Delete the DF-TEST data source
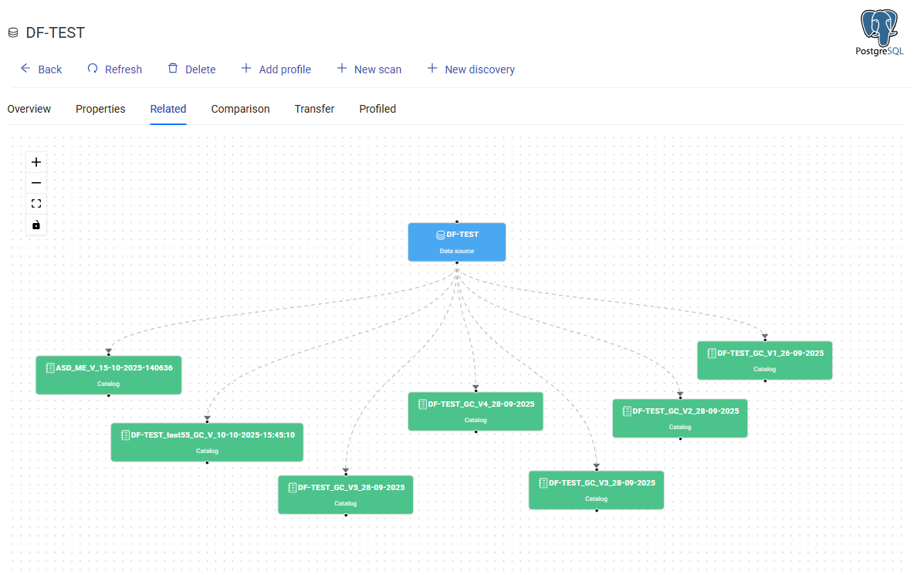The image size is (924, 575). (191, 69)
